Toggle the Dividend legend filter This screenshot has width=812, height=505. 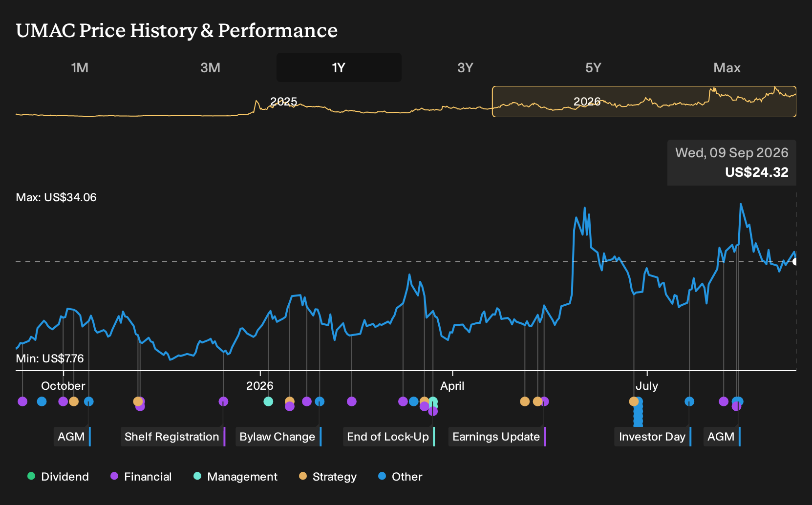click(x=58, y=477)
